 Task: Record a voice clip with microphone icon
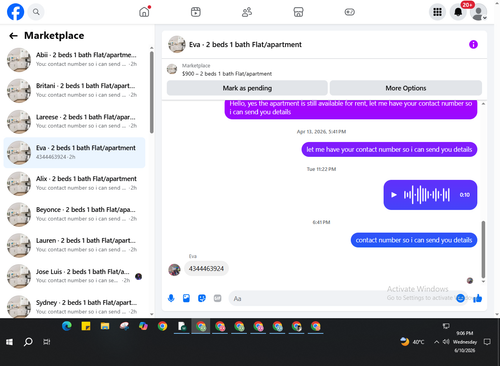[171, 298]
